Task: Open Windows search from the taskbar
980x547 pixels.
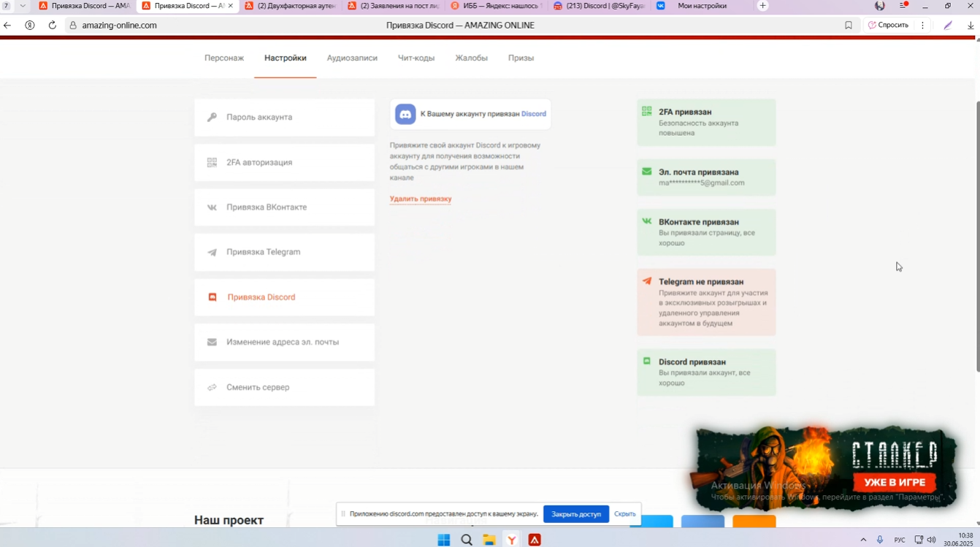Action: tap(466, 540)
